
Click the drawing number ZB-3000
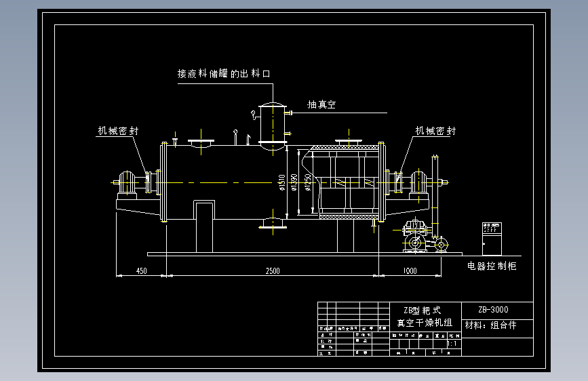[494, 310]
